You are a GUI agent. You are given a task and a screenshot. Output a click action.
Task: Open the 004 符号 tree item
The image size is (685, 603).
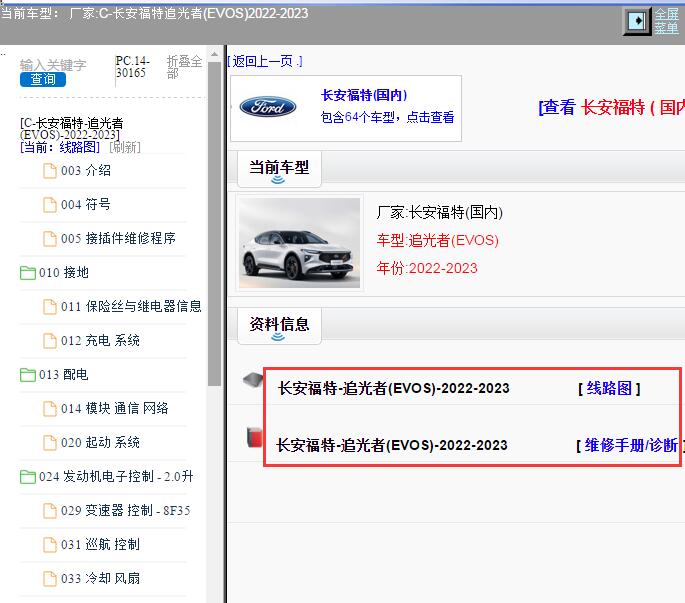coord(86,204)
